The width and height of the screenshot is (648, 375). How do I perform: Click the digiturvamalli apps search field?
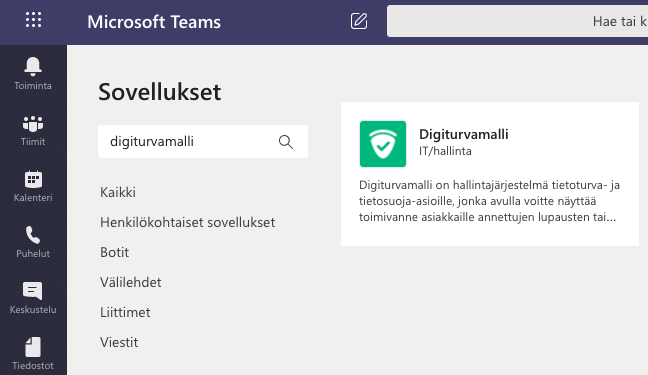click(203, 141)
